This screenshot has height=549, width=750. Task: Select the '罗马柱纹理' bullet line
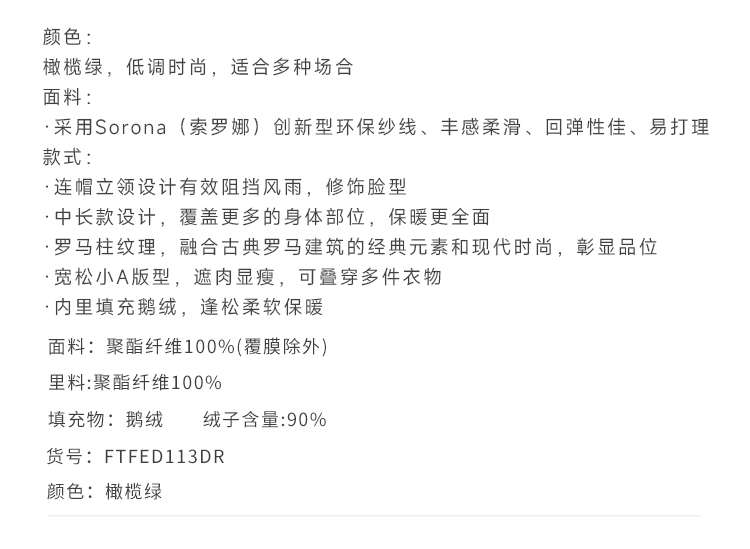[x=350, y=247]
